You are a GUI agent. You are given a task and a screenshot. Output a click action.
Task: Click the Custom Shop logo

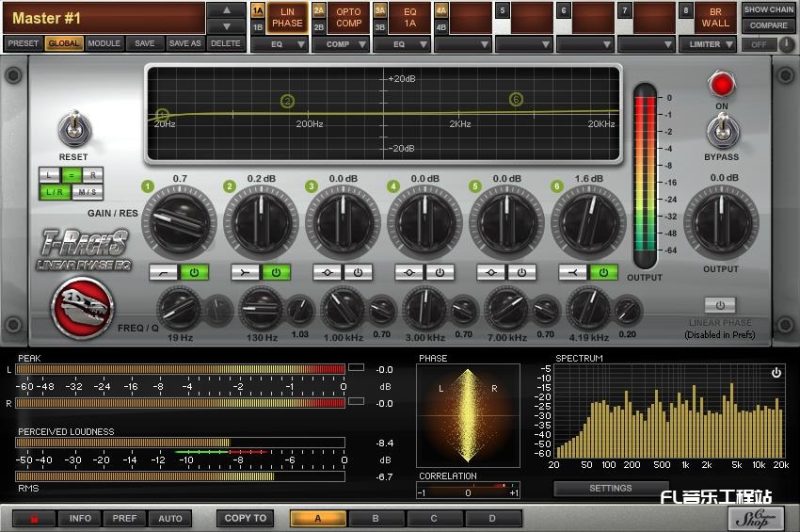coord(759,516)
